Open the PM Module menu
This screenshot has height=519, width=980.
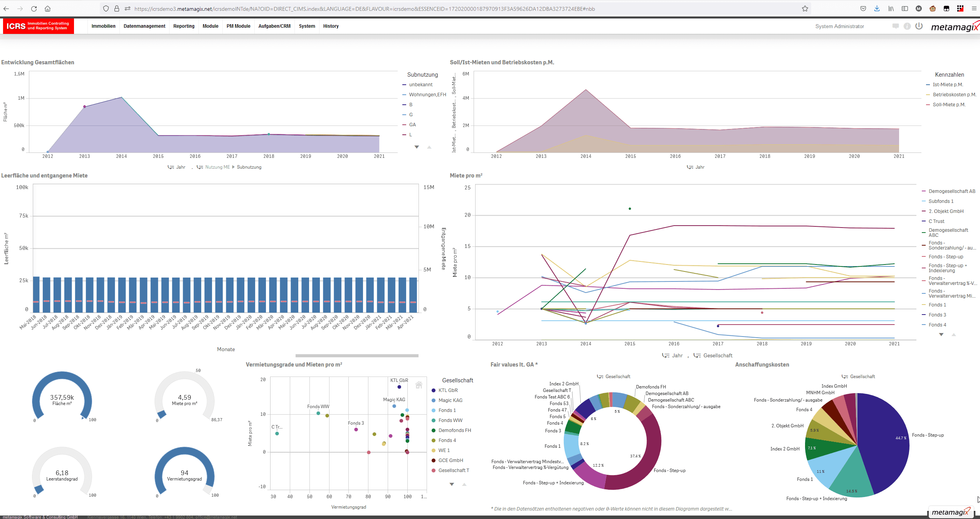[x=238, y=26]
